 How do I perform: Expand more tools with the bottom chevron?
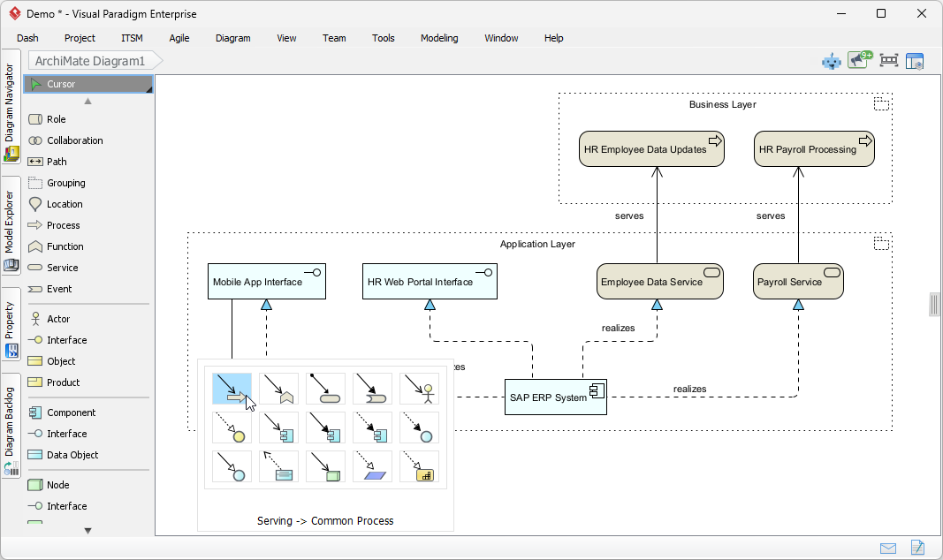coord(87,530)
